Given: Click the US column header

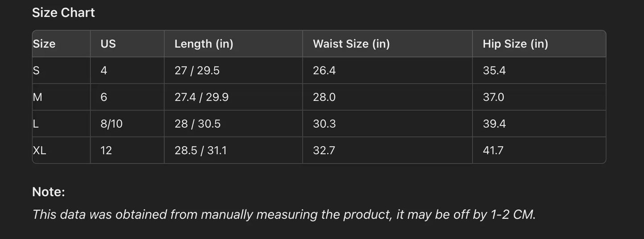Looking at the screenshot, I should (108, 44).
